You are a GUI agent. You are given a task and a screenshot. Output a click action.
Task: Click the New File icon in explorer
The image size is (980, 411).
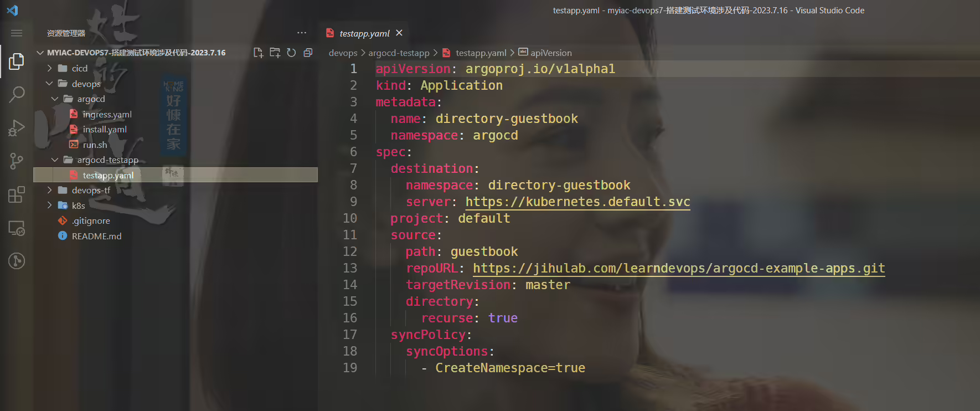[x=258, y=53]
